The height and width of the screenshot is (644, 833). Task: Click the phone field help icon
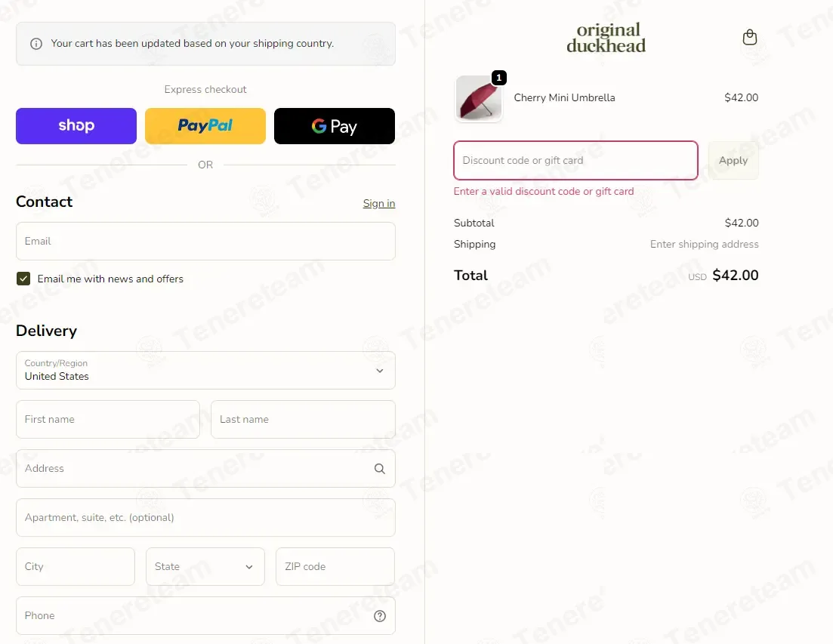pos(379,616)
